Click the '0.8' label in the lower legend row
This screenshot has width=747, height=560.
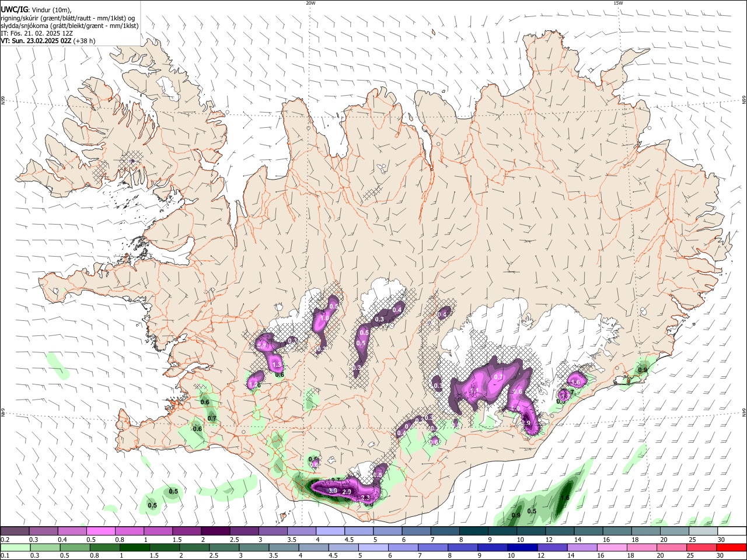95,556
